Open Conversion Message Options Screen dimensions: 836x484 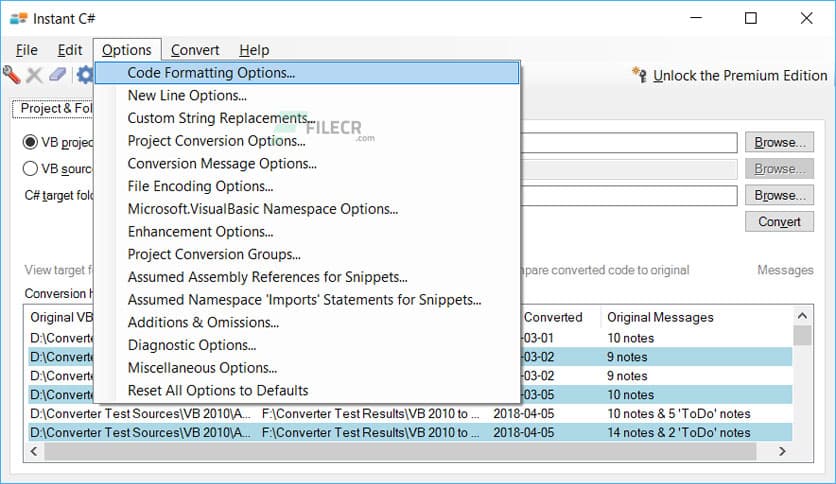307,164
